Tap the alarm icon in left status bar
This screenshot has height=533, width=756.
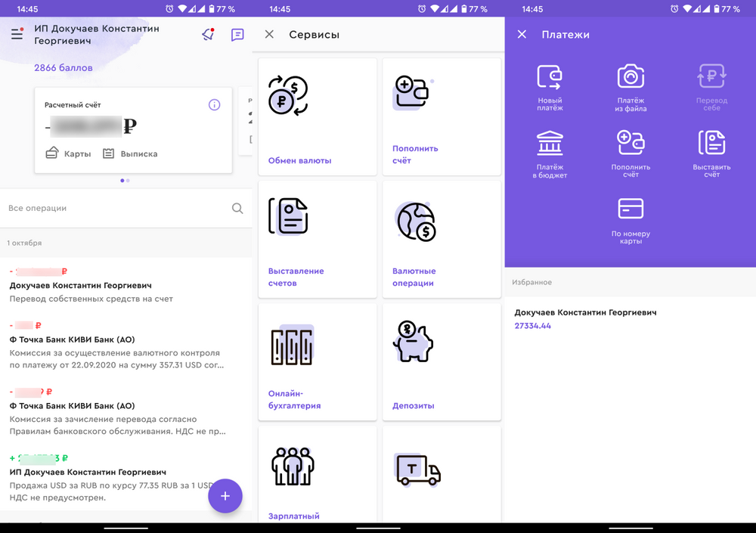pos(169,8)
